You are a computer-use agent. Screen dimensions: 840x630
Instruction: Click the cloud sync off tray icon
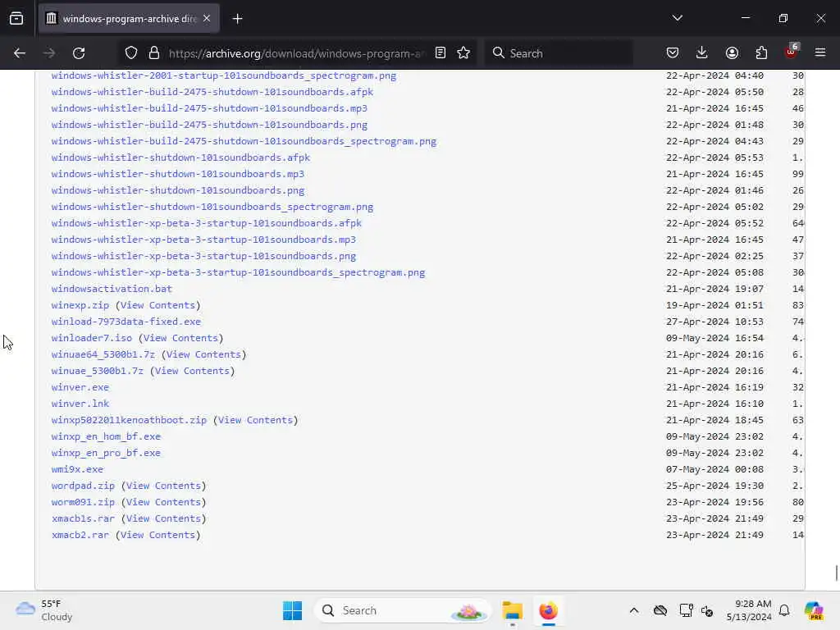pyautogui.click(x=660, y=610)
